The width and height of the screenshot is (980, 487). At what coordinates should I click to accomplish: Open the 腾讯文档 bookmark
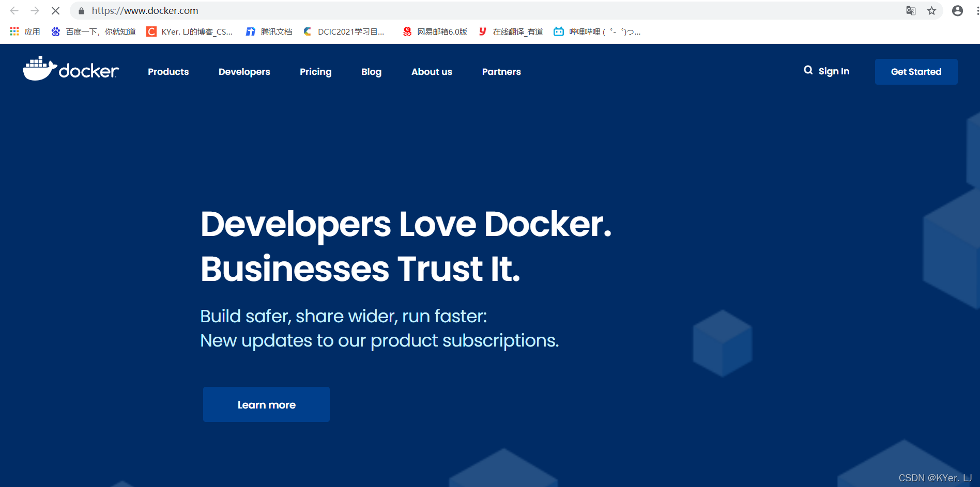269,32
